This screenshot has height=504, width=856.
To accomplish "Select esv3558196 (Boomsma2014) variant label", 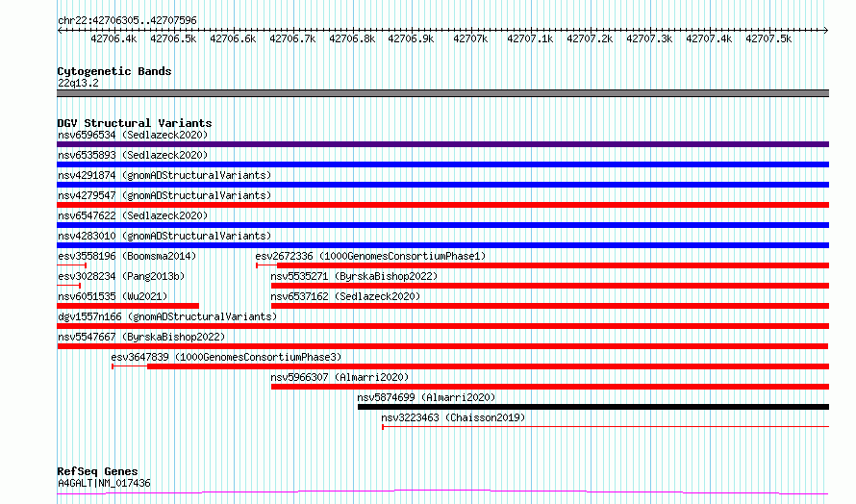I will click(127, 256).
